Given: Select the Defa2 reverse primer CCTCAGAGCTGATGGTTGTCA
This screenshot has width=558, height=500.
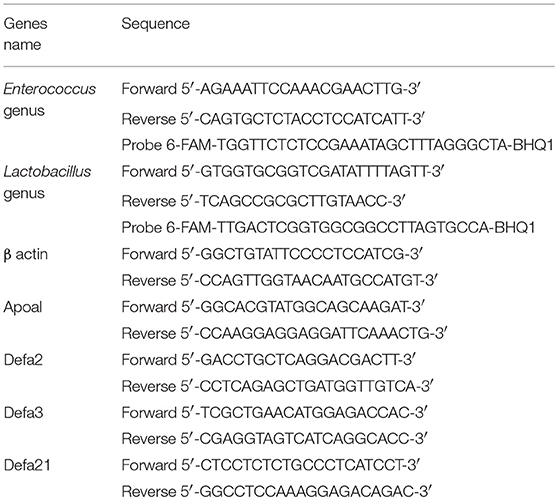Looking at the screenshot, I should (x=277, y=386).
